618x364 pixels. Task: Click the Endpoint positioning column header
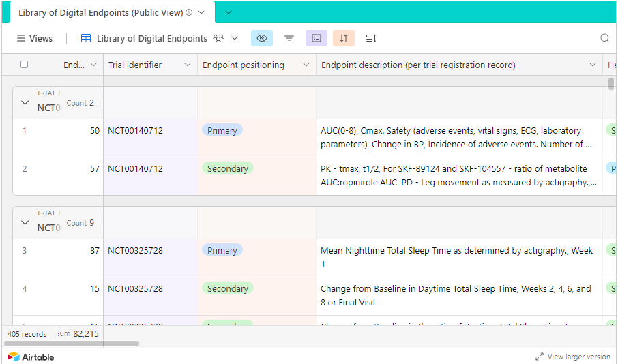point(256,65)
